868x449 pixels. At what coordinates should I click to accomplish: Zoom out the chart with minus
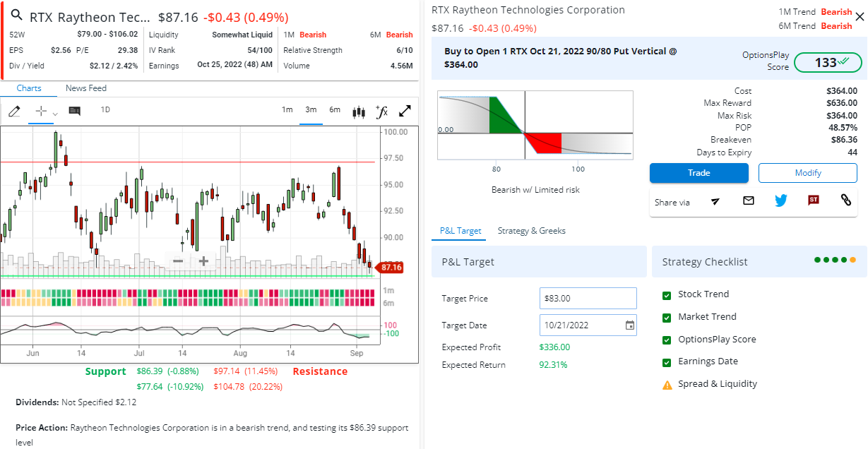pos(178,261)
